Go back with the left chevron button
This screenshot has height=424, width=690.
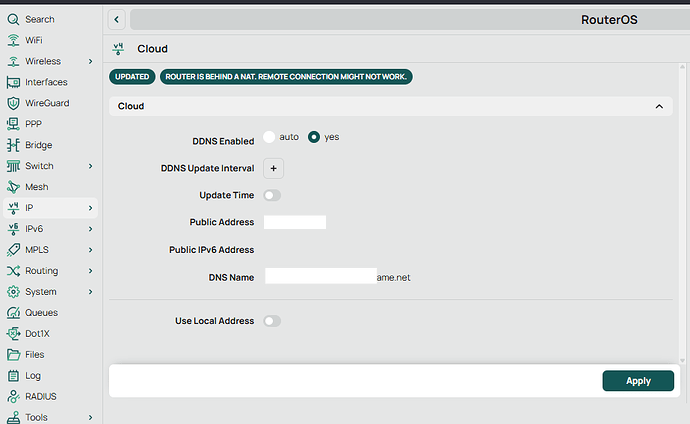coord(117,19)
